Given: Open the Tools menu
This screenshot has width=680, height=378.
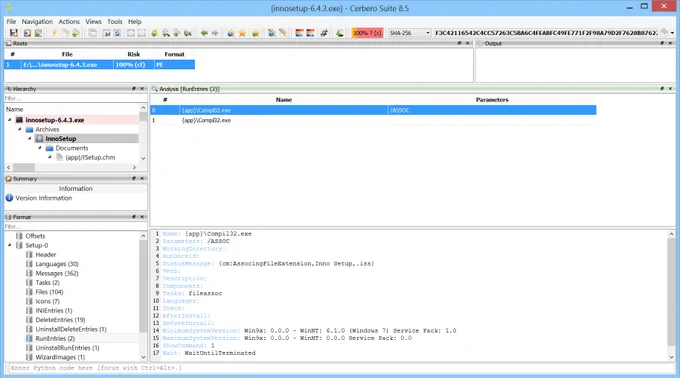Looking at the screenshot, I should point(114,22).
